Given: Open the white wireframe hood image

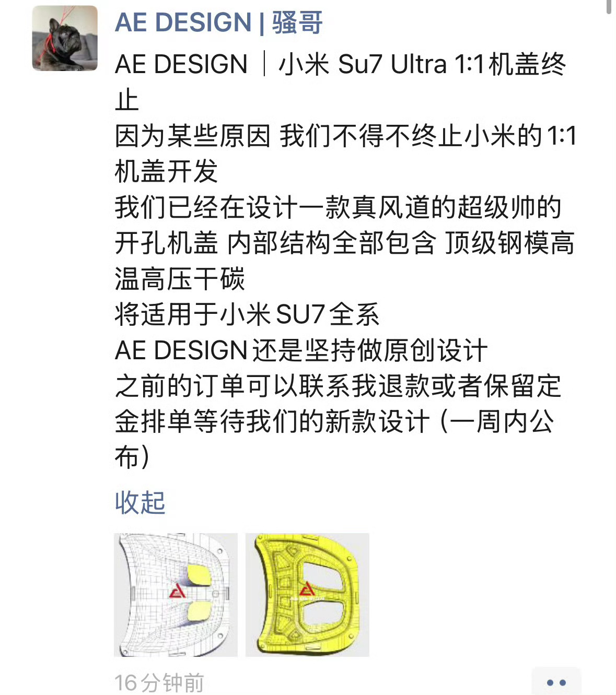Looking at the screenshot, I should [176, 595].
